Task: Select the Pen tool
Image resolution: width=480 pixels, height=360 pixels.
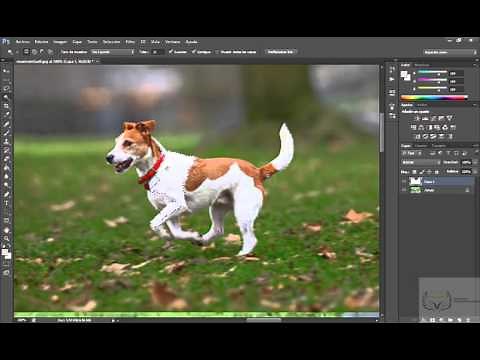Action: (x=6, y=194)
